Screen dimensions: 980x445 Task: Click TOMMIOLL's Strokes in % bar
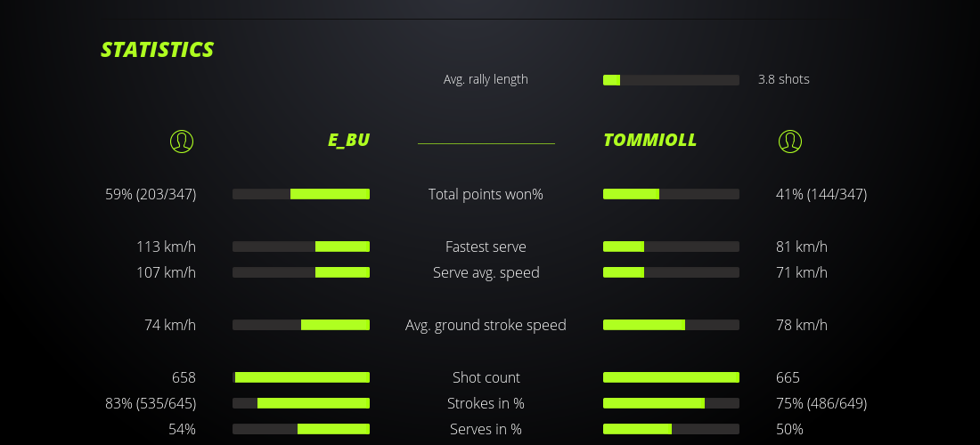pyautogui.click(x=671, y=403)
